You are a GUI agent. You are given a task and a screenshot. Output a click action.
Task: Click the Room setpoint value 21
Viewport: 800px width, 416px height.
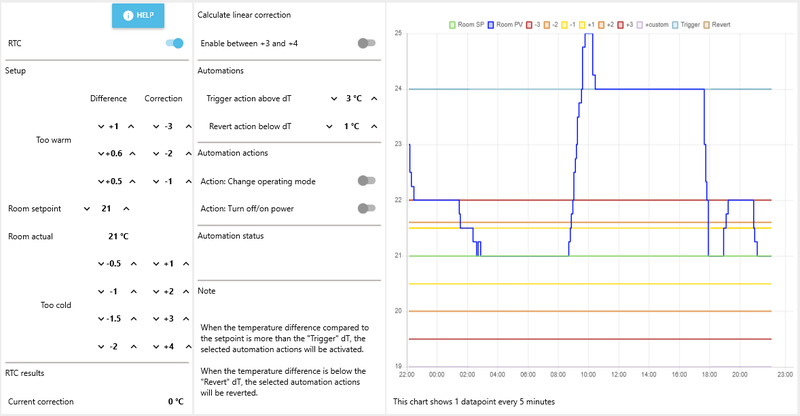pos(105,209)
